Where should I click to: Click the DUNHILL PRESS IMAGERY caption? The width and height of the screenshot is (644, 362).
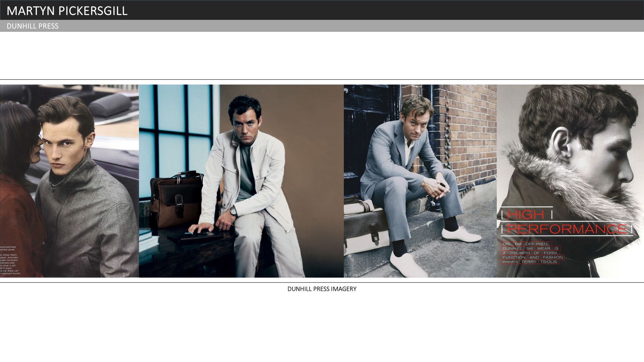[322, 289]
